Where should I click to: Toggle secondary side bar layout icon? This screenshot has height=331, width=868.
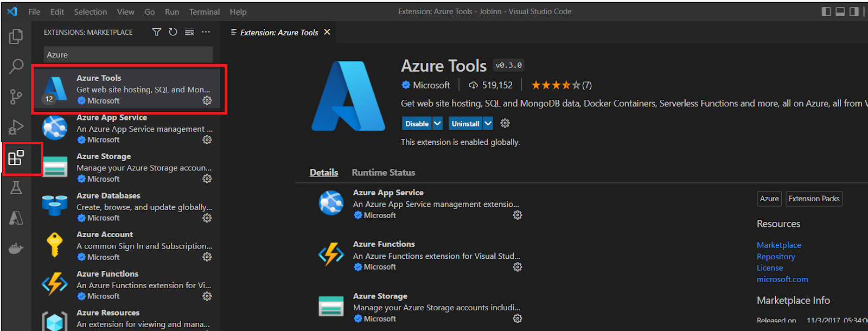coord(854,11)
